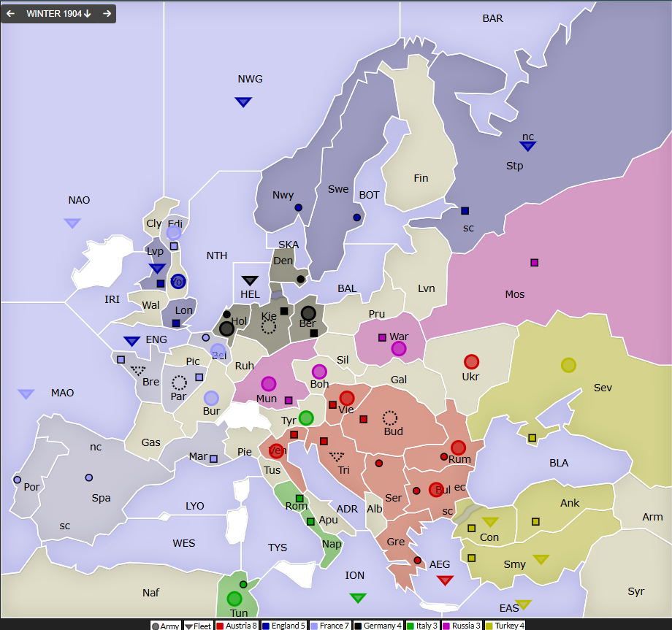Select the Austrian army in Rum

tap(458, 447)
